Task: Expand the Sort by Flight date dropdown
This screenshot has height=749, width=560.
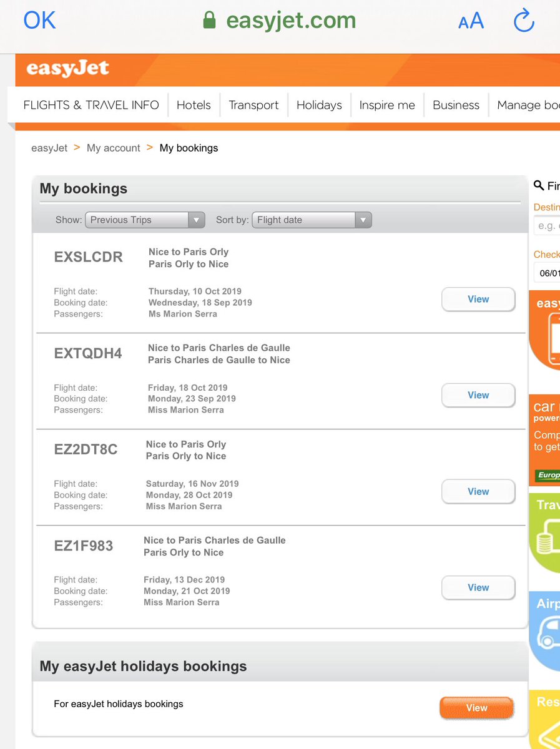Action: [312, 220]
